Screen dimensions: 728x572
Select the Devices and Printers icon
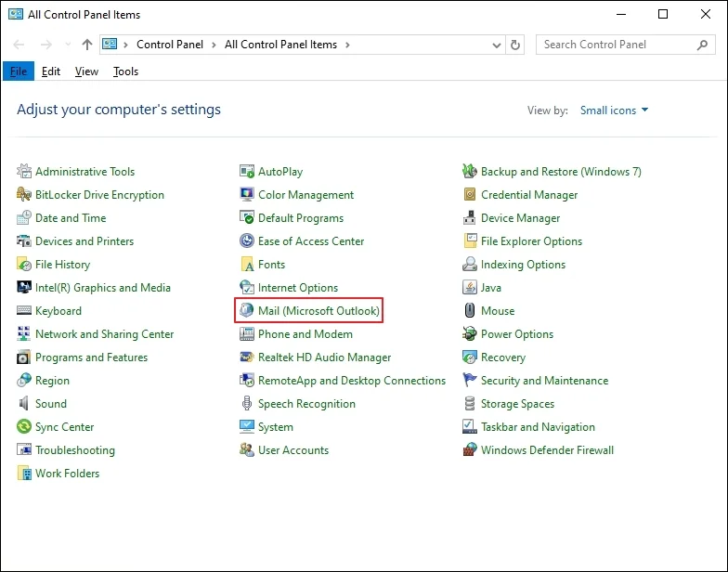[x=24, y=241]
